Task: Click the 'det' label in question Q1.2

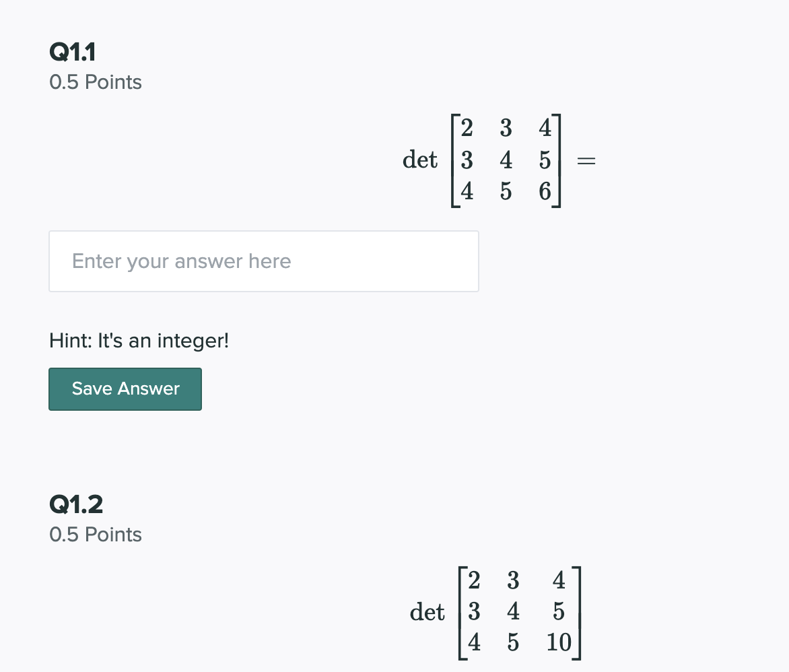Action: (427, 611)
